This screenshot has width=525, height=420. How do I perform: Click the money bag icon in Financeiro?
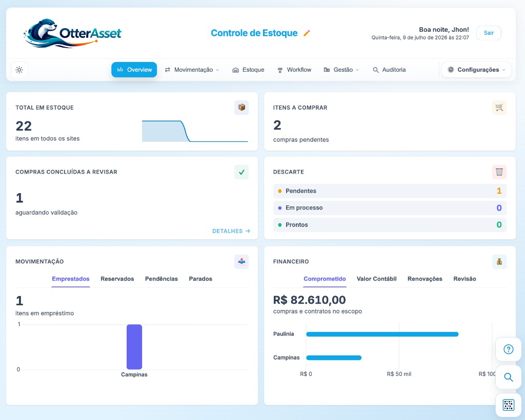(499, 262)
